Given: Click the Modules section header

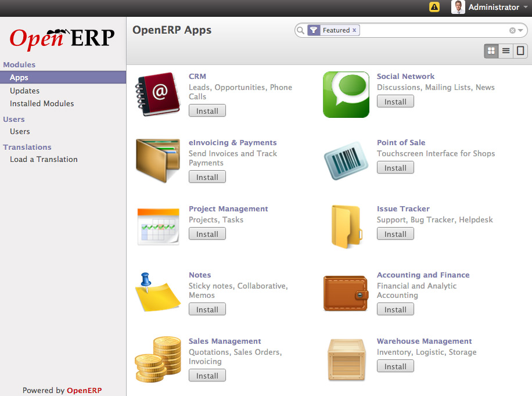Looking at the screenshot, I should (19, 64).
